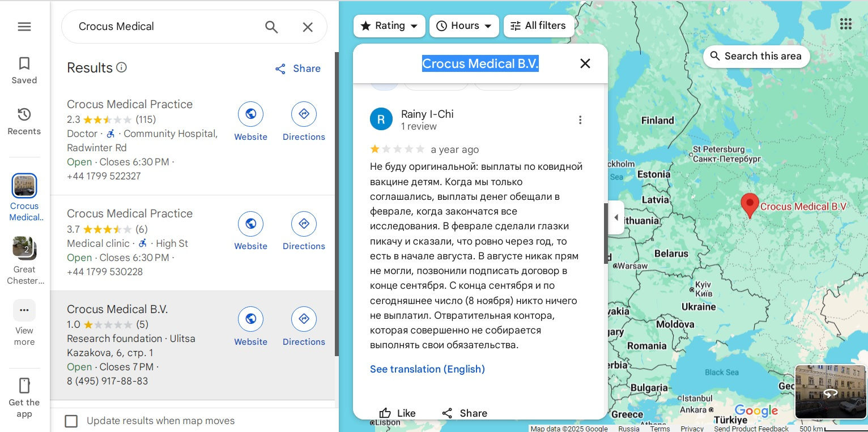Open Recents history
The height and width of the screenshot is (432, 868).
pyautogui.click(x=24, y=121)
